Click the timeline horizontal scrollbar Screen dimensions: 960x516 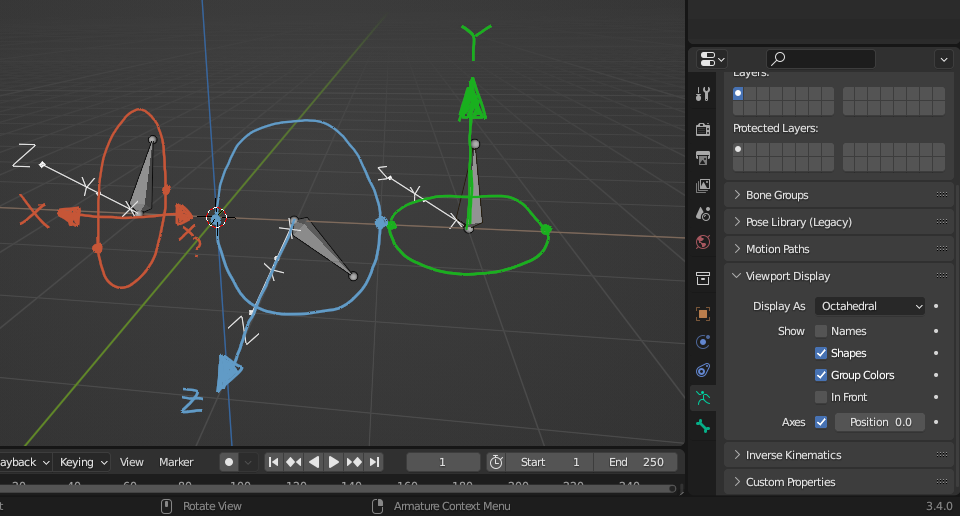[337, 488]
